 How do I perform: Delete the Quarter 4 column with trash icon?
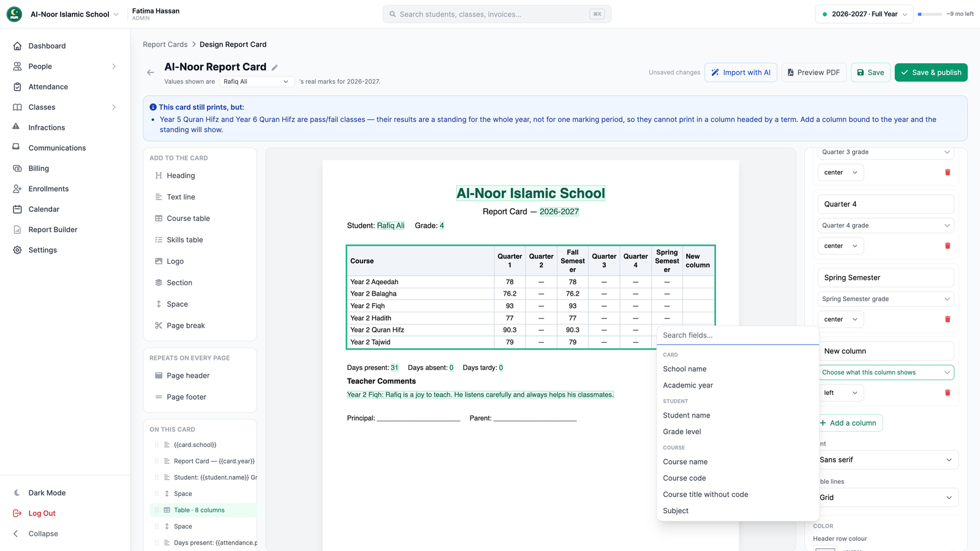pyautogui.click(x=948, y=246)
